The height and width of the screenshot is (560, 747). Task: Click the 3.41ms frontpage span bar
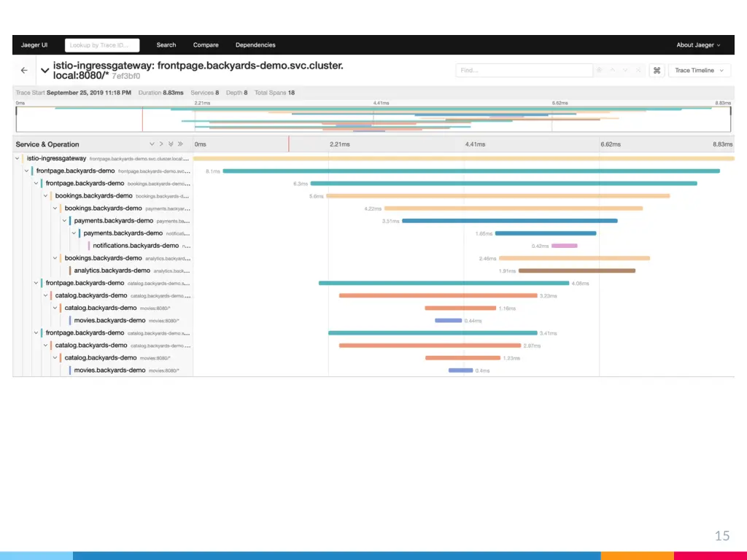(x=433, y=332)
